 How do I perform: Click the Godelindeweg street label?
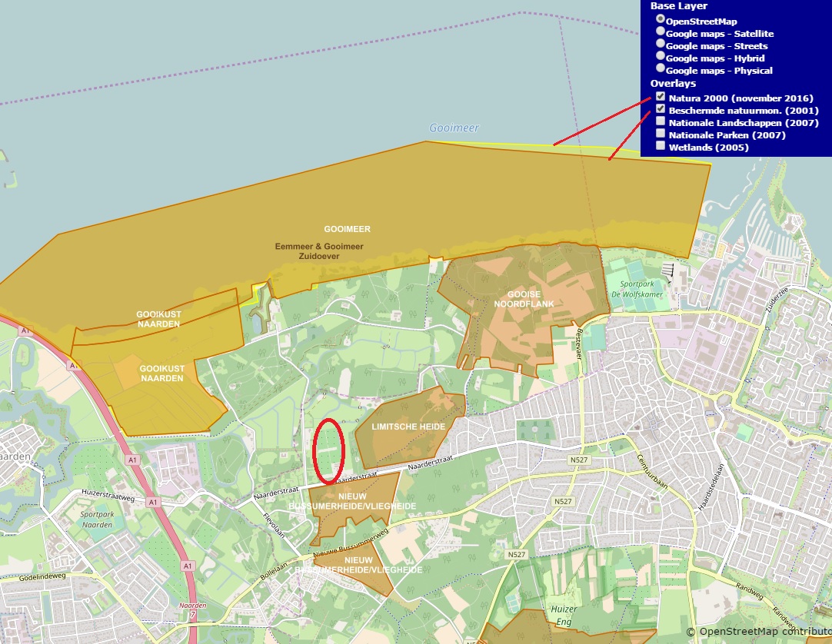coord(42,576)
